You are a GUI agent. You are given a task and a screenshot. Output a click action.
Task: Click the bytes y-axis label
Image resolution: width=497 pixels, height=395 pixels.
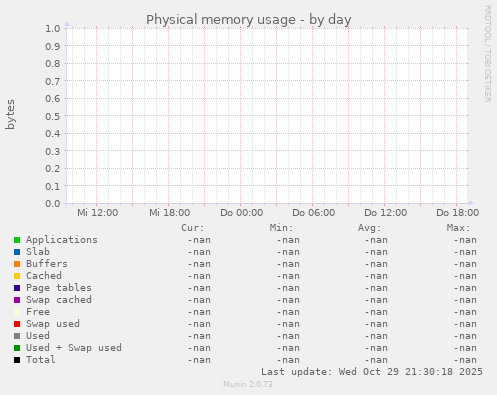click(x=10, y=114)
